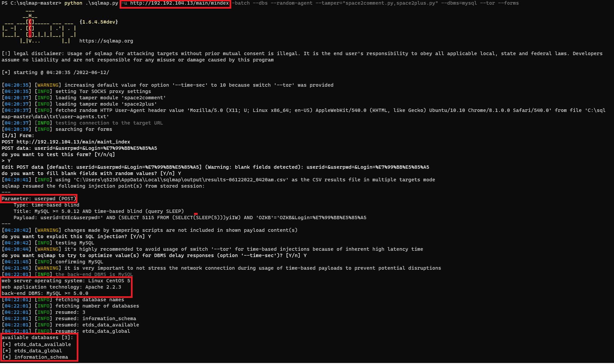Click the time-sec optimize prompt line
This screenshot has height=364, width=614.
[154, 255]
